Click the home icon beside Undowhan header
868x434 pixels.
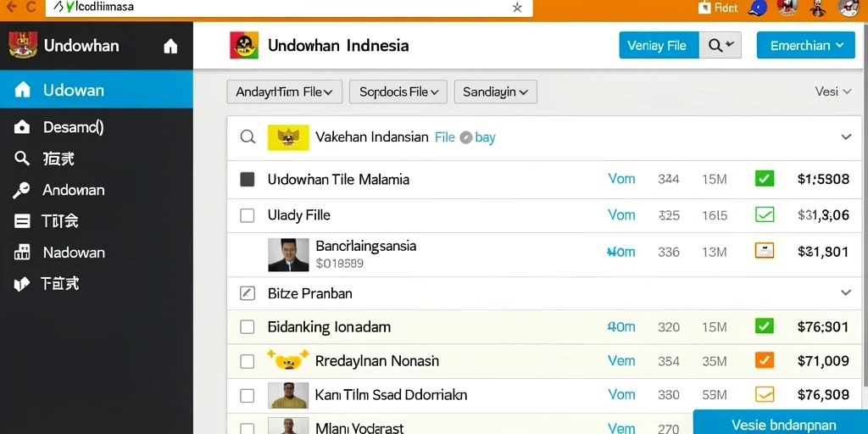[x=170, y=47]
